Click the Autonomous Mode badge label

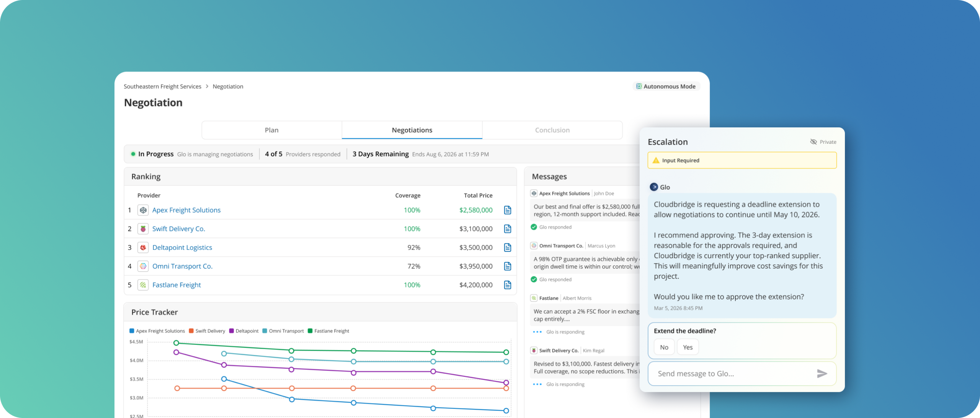670,86
